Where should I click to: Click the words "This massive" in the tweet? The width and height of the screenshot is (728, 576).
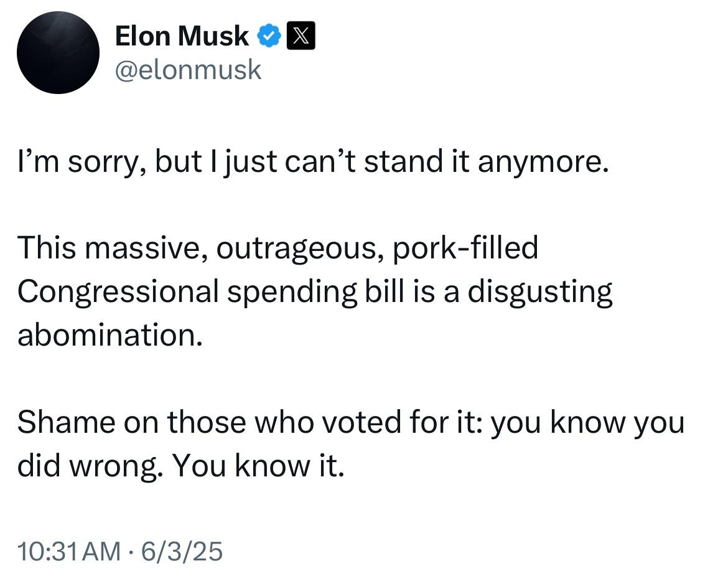113,248
